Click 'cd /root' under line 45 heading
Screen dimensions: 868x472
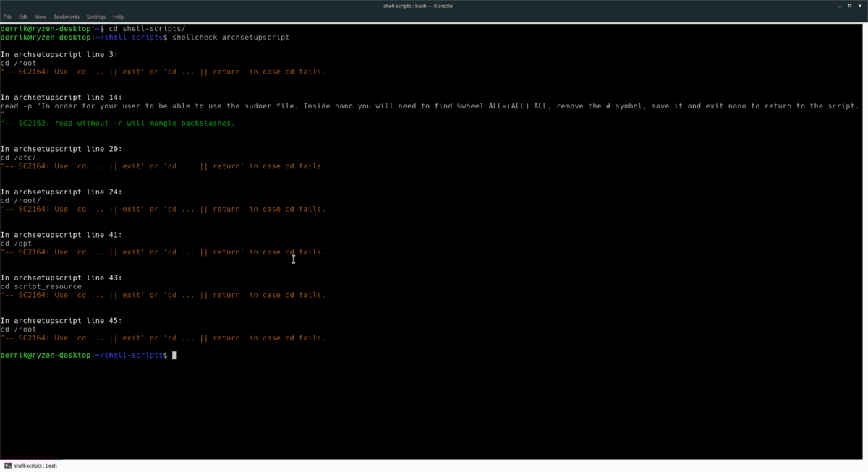click(x=18, y=329)
